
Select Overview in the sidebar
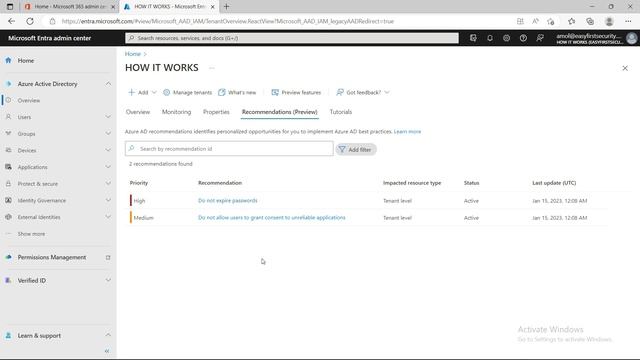(x=29, y=100)
